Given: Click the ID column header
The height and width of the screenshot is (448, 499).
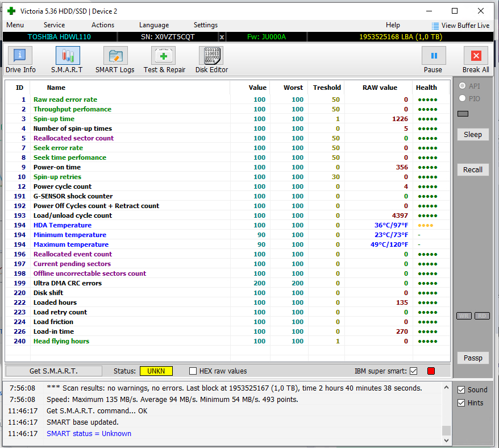Looking at the screenshot, I should 19,88.
